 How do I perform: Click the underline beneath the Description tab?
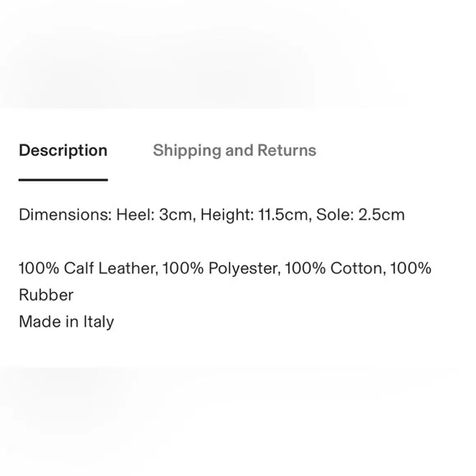pos(63,180)
